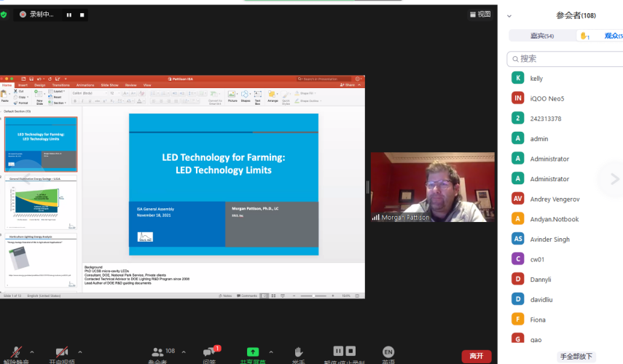
Task: Open the EN language interpretation icon
Action: pyautogui.click(x=388, y=352)
